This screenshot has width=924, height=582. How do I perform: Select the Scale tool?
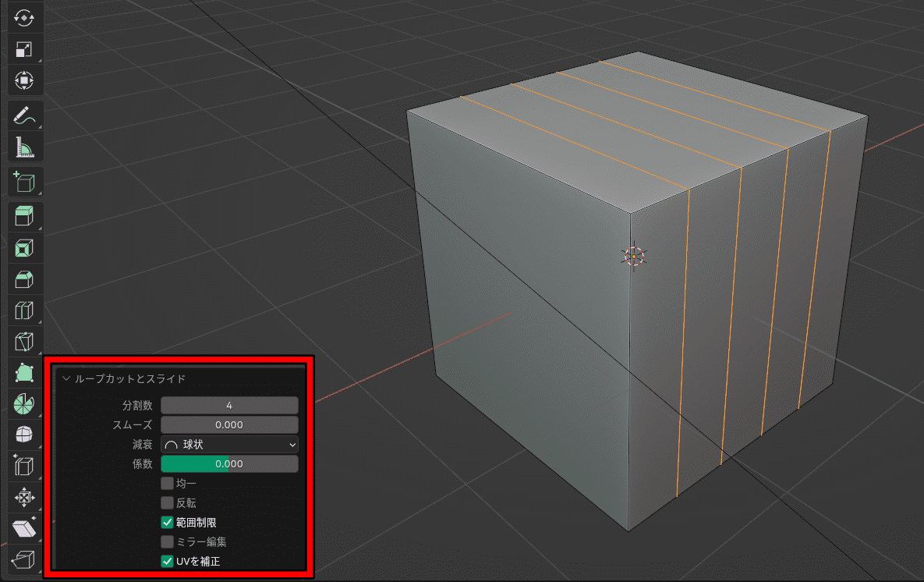click(24, 49)
